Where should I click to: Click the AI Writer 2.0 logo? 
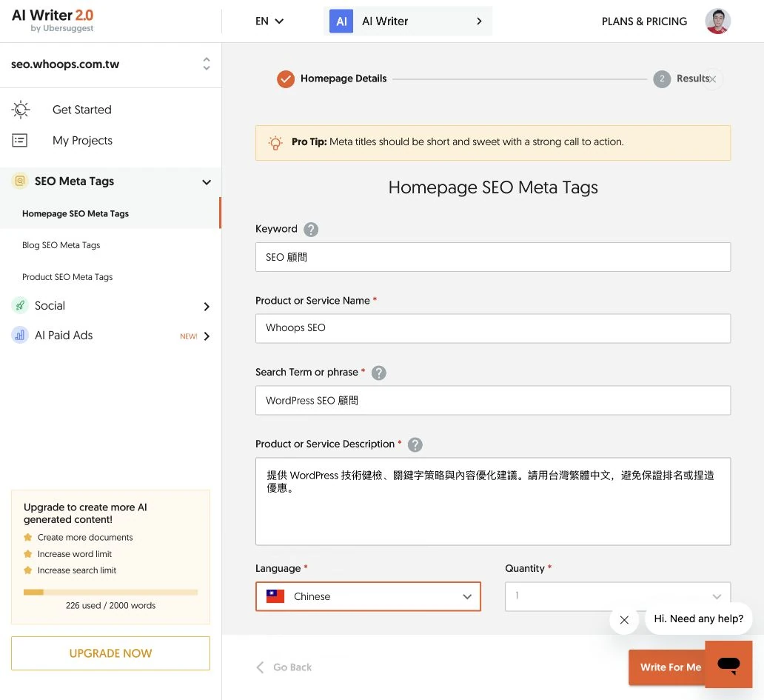pyautogui.click(x=53, y=21)
